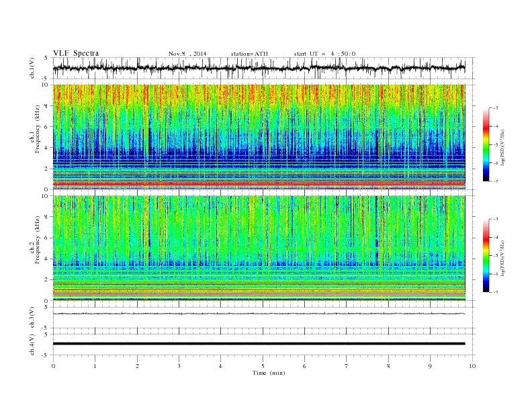Click the "5" tick label on time axis
The image size is (532, 411).
263,366
